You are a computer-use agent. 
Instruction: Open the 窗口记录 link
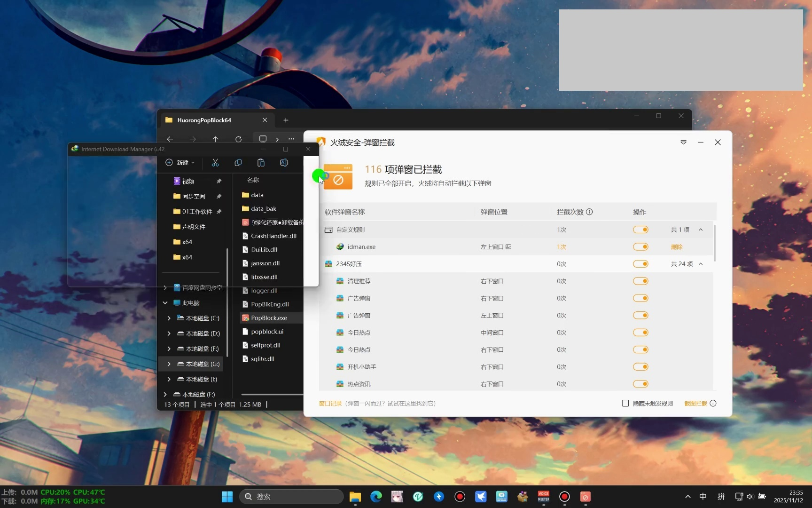[x=330, y=404]
